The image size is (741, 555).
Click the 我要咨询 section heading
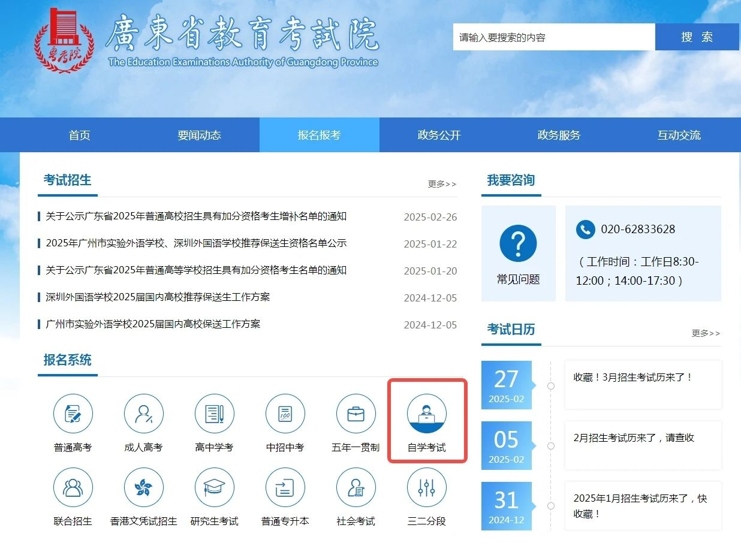pyautogui.click(x=511, y=180)
